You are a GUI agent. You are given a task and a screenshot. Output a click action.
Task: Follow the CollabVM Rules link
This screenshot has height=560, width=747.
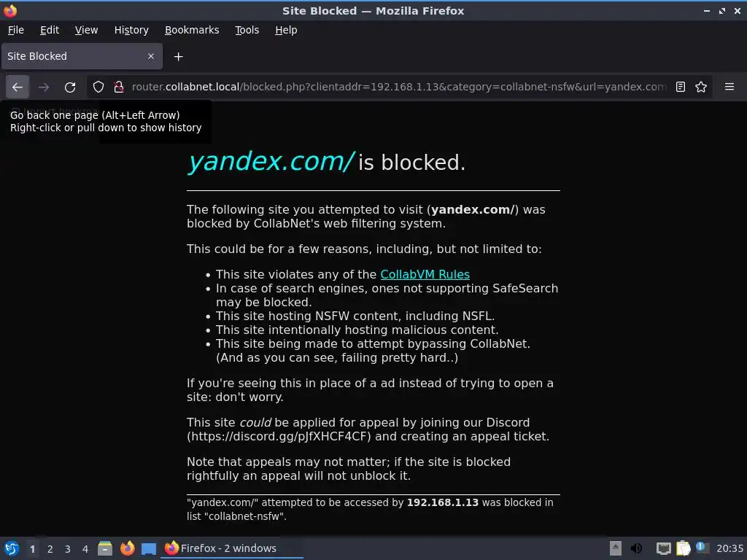click(425, 275)
